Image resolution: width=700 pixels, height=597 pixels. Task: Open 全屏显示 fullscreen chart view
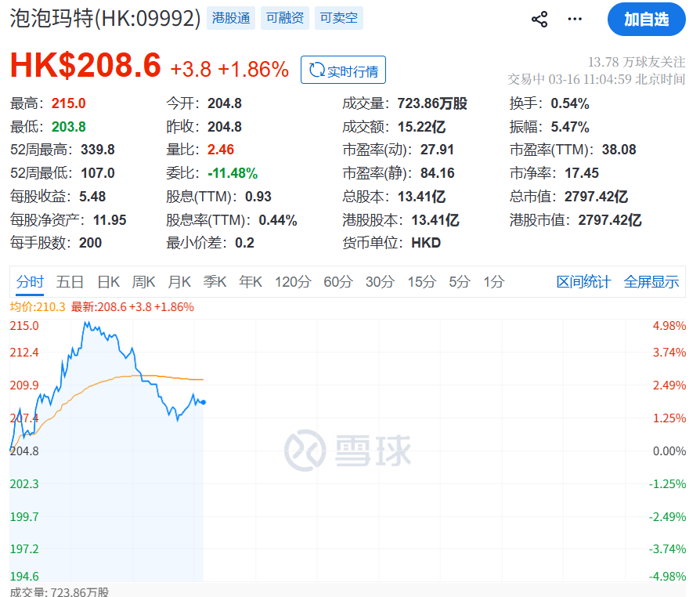pyautogui.click(x=651, y=282)
